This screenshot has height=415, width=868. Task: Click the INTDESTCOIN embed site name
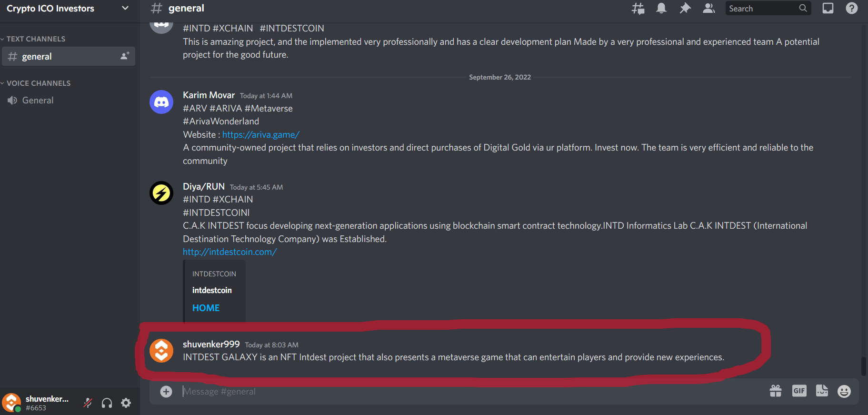tap(214, 274)
